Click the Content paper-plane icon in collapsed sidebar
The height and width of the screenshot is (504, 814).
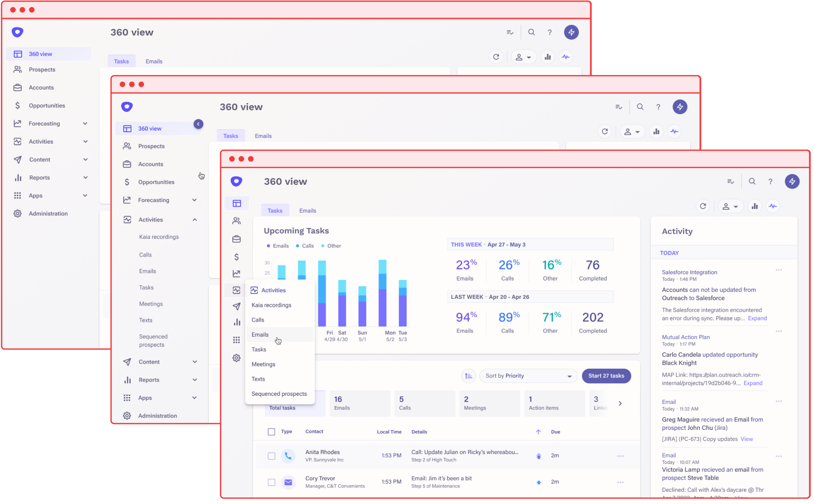pyautogui.click(x=236, y=306)
